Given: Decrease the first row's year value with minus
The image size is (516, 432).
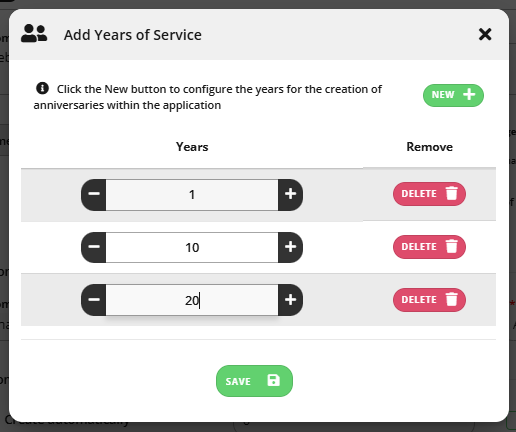Looking at the screenshot, I should point(94,195).
